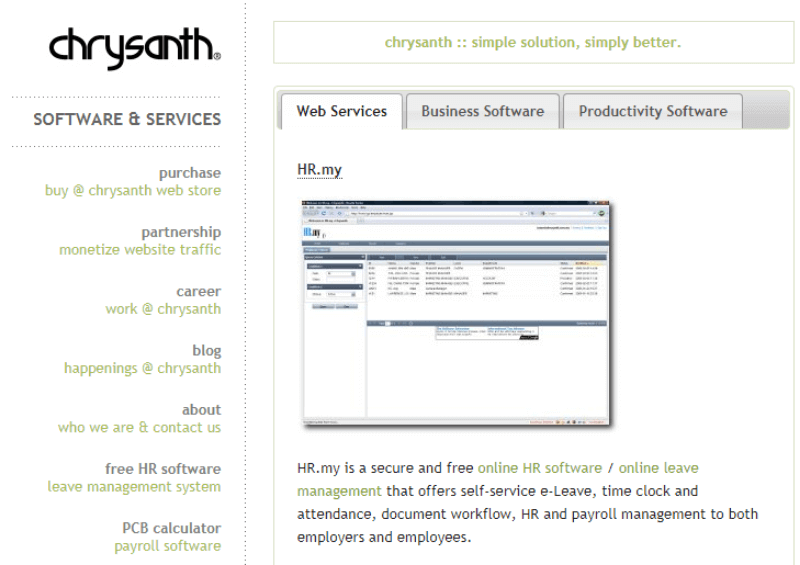The image size is (800, 565).
Task: Open 'leave management system' link
Action: click(134, 486)
